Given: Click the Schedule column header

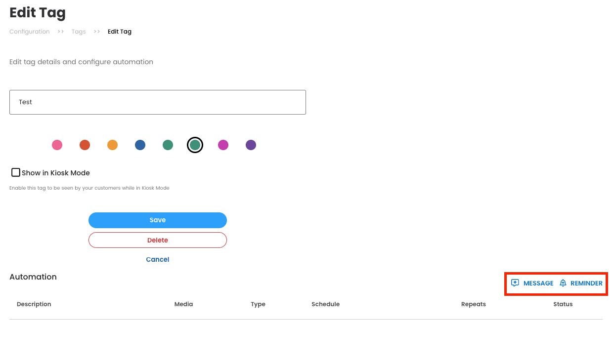Looking at the screenshot, I should pos(325,304).
